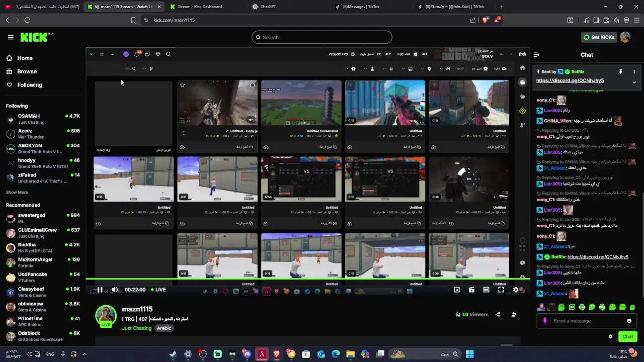Toggle theater mode in player
The width and height of the screenshot is (644, 362).
click(x=486, y=290)
